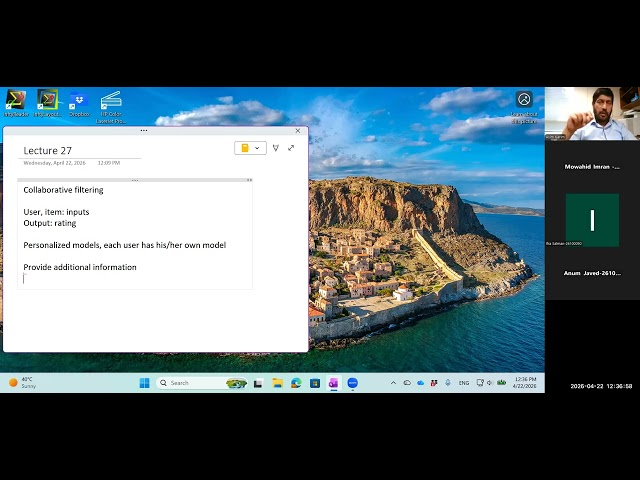This screenshot has width=640, height=480.
Task: Open the InftyReader desktop shortcut
Action: click(x=16, y=103)
